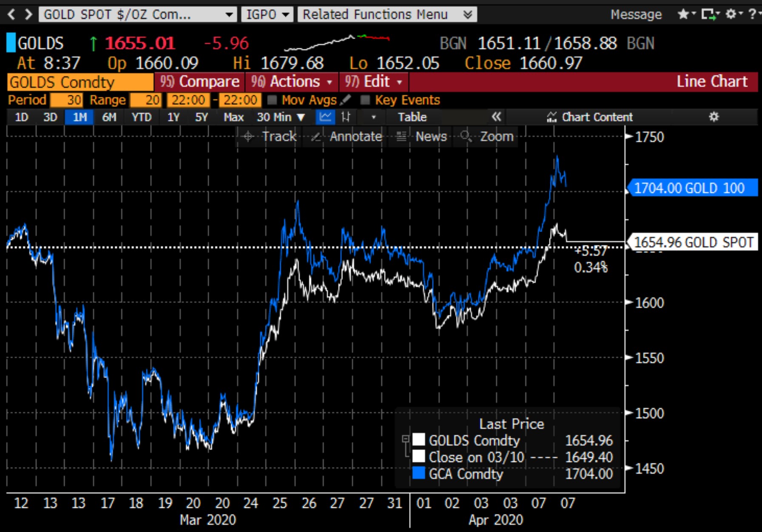
Task: Select the bar chart type icon
Action: pyautogui.click(x=346, y=117)
